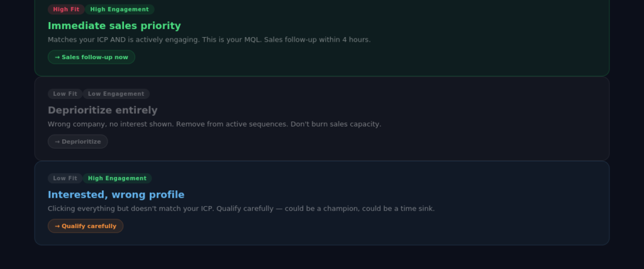Click the Low Engagement tag
The image size is (644, 269).
click(116, 94)
